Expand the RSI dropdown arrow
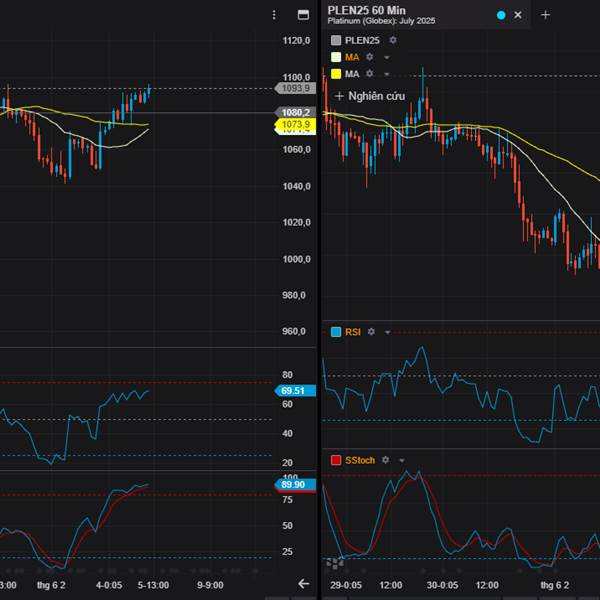This screenshot has height=600, width=600. pos(387,331)
